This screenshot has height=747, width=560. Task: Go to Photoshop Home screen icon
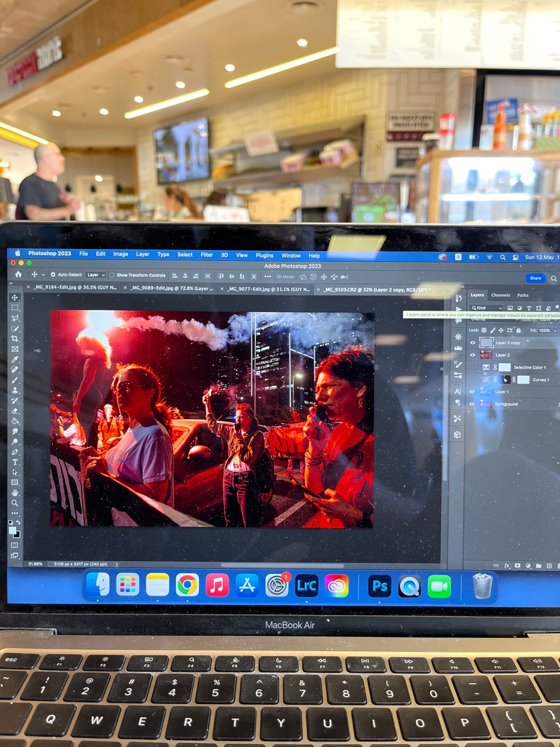18,275
